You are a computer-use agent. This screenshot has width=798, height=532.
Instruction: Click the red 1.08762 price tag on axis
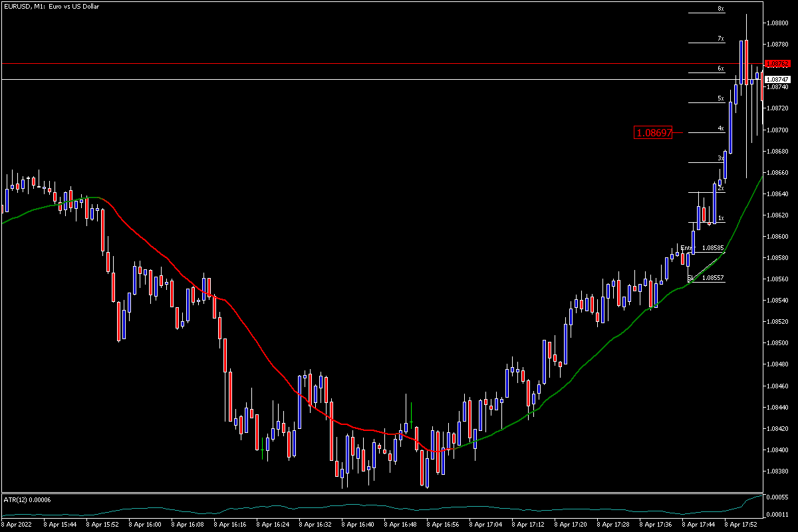tap(777, 64)
